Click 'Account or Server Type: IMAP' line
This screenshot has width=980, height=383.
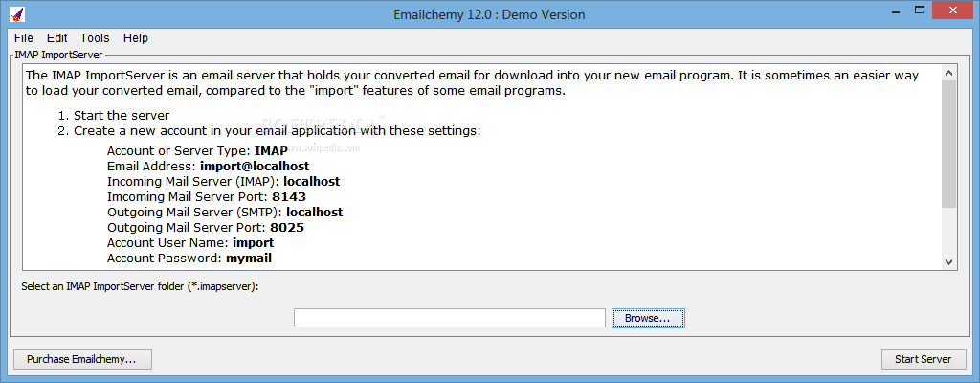click(x=197, y=151)
